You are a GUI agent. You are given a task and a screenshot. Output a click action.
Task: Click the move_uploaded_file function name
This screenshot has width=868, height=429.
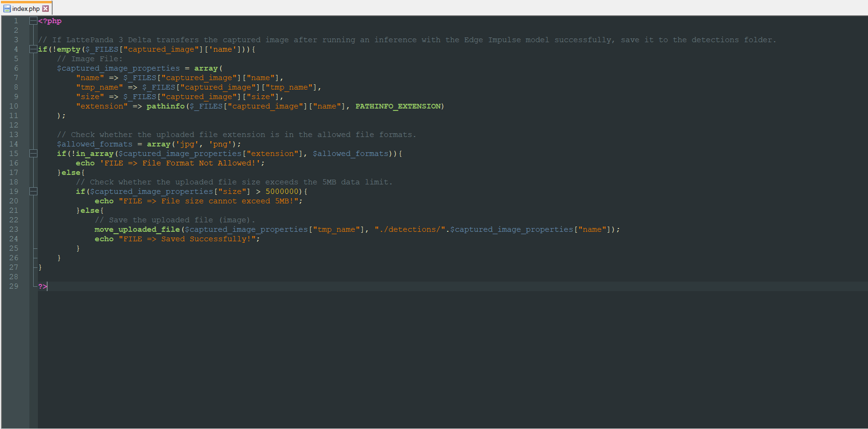pyautogui.click(x=137, y=229)
